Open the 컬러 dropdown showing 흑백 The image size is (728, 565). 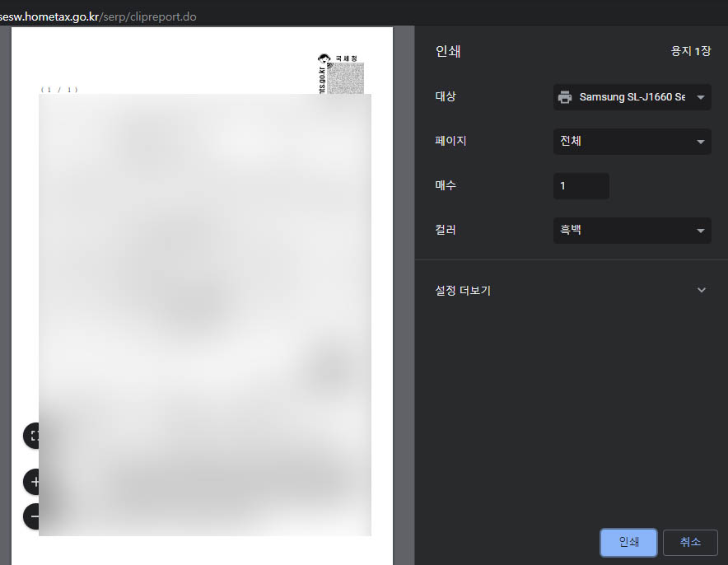click(632, 231)
